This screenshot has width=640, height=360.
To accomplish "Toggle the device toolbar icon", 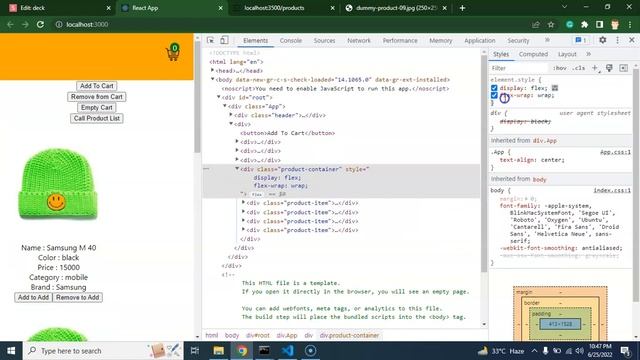I will point(224,40).
